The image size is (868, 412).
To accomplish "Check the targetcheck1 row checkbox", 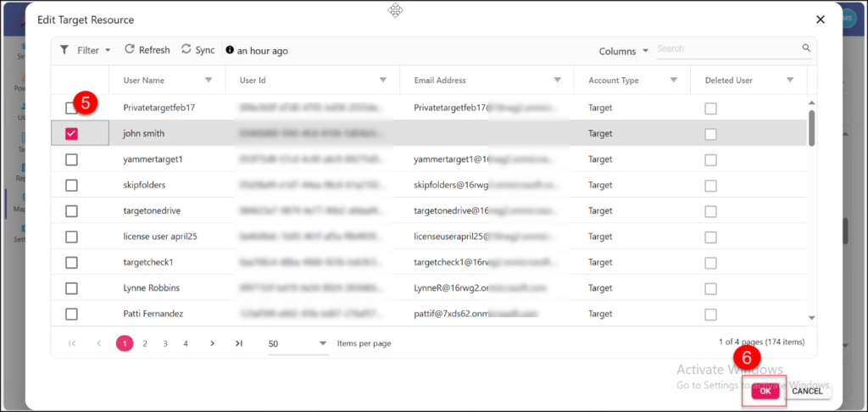I will point(71,263).
